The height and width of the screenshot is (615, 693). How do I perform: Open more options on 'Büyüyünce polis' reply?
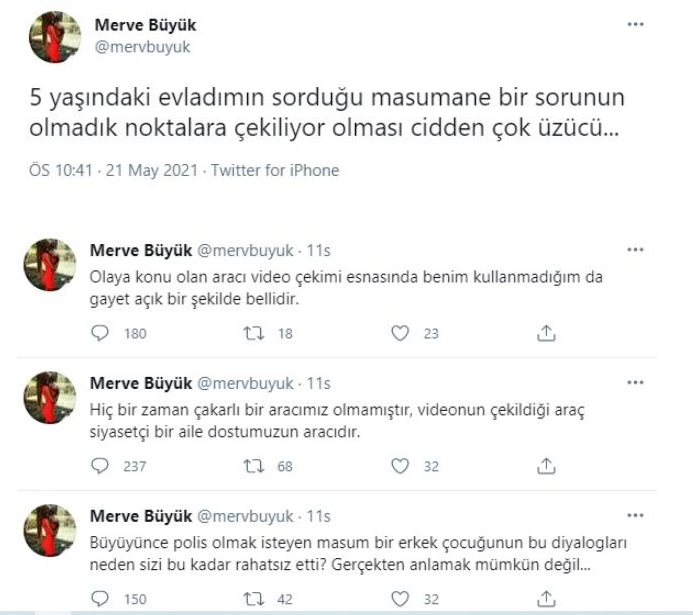635,516
